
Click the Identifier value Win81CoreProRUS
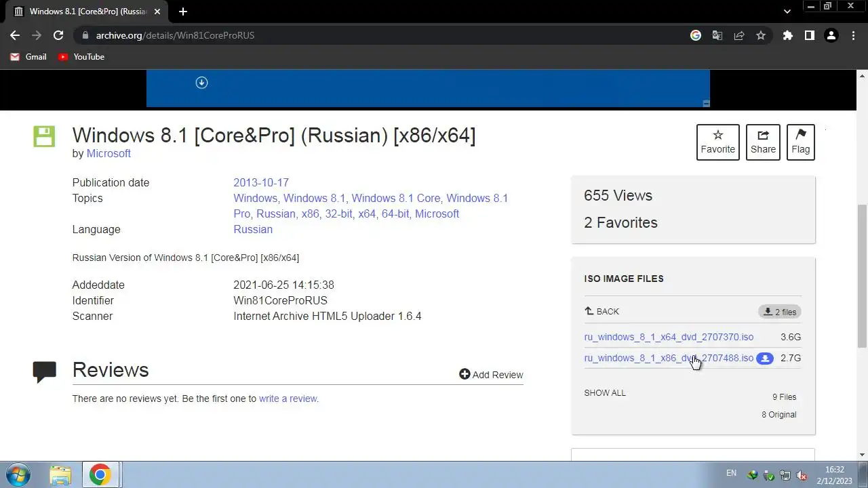pos(280,301)
